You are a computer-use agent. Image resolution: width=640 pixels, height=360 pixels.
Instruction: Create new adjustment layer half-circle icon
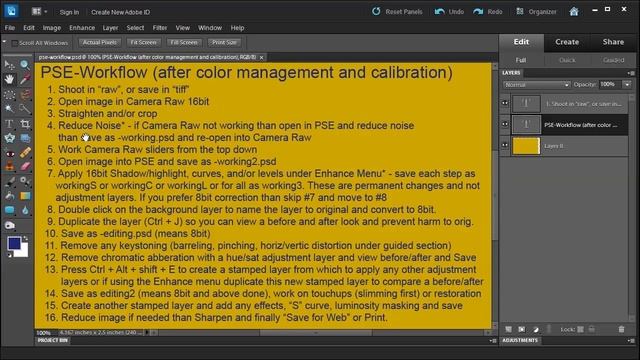536,329
